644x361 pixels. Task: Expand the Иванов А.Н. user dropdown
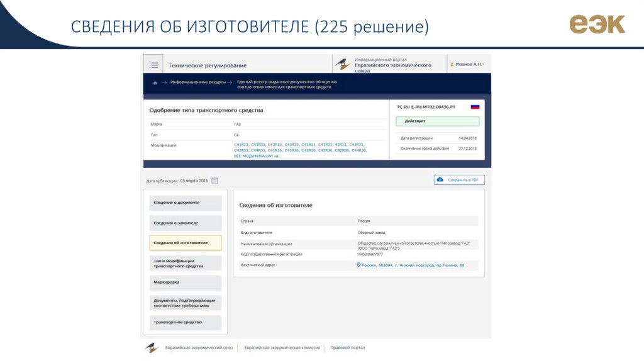[x=467, y=64]
